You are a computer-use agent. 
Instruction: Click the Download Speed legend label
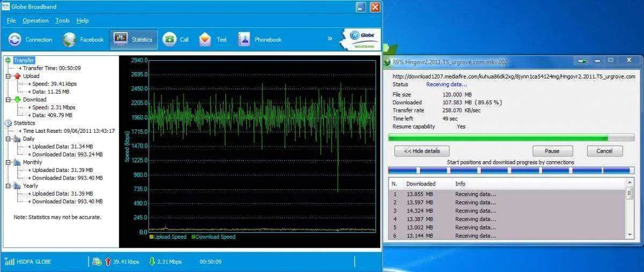216,237
